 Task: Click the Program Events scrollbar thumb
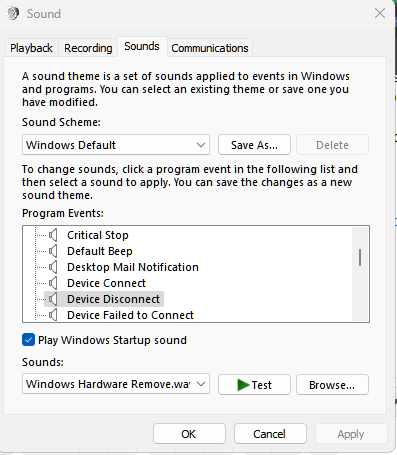coord(360,257)
